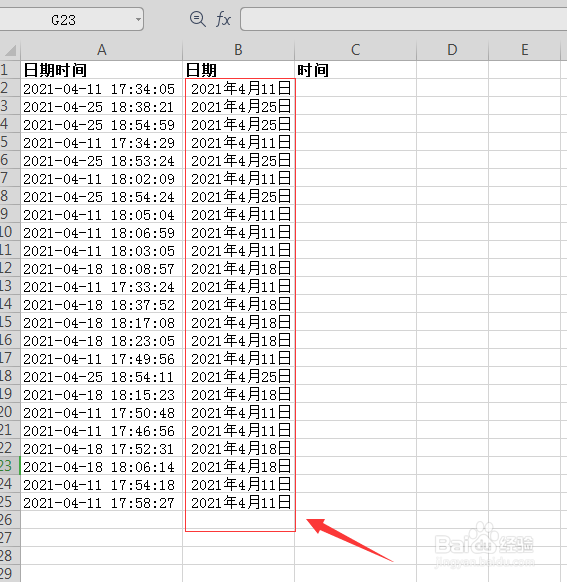This screenshot has width=567, height=582.
Task: Click cell 2021-04-11 18:06:59
Action: (x=102, y=232)
